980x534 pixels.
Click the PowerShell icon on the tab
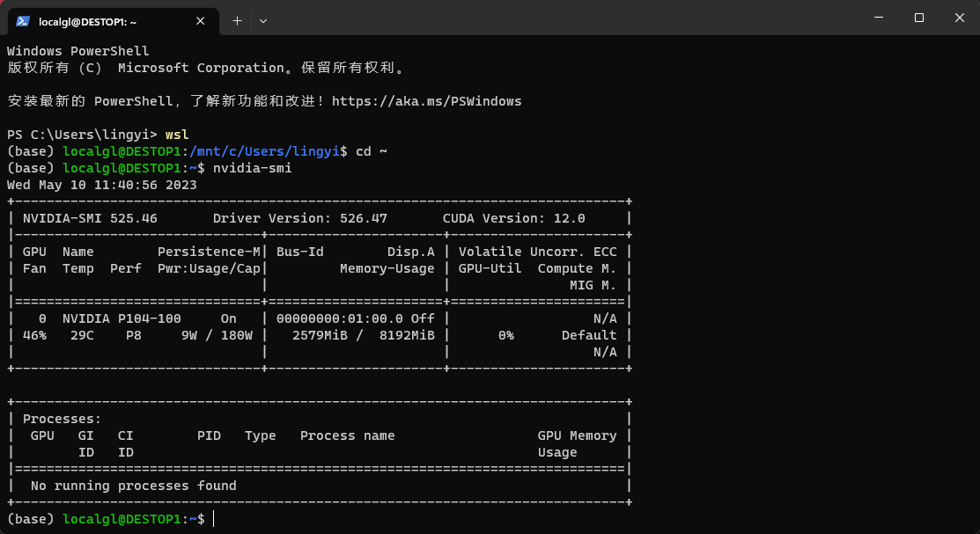(x=21, y=21)
